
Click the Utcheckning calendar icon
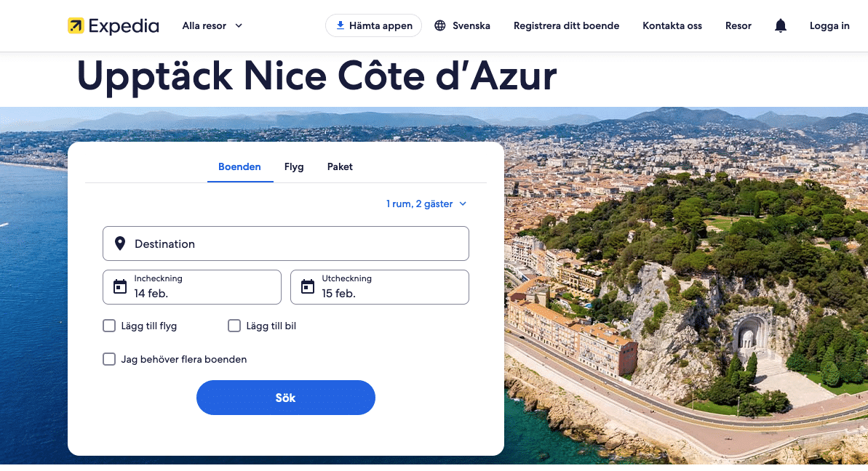(x=308, y=287)
